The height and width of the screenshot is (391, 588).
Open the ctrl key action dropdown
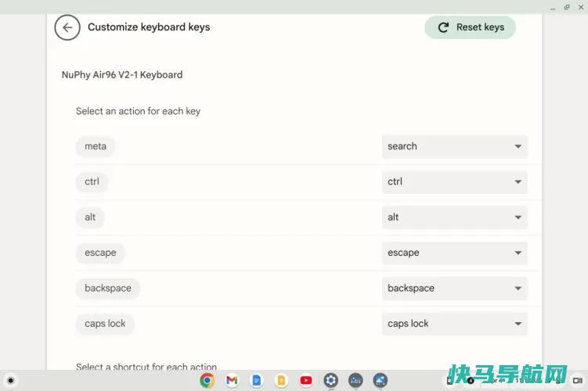click(454, 182)
